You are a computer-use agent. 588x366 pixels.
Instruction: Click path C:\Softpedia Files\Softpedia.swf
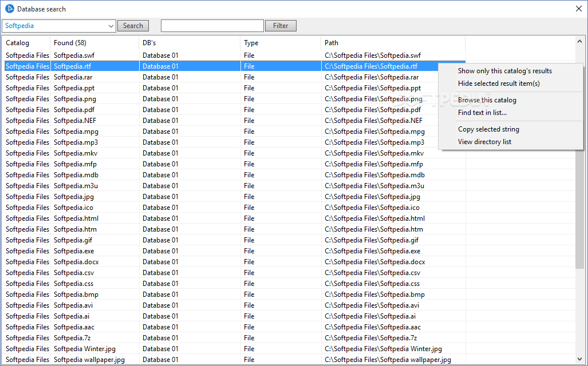click(x=373, y=55)
